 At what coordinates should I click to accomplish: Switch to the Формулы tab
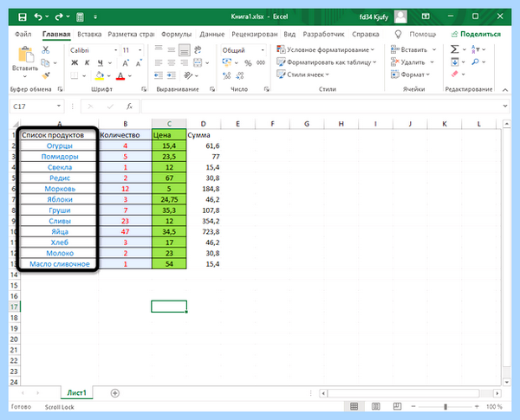[x=177, y=34]
